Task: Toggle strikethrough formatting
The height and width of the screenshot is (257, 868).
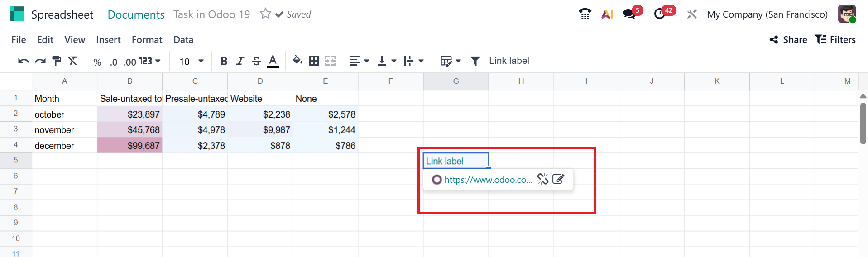Action: pyautogui.click(x=256, y=61)
